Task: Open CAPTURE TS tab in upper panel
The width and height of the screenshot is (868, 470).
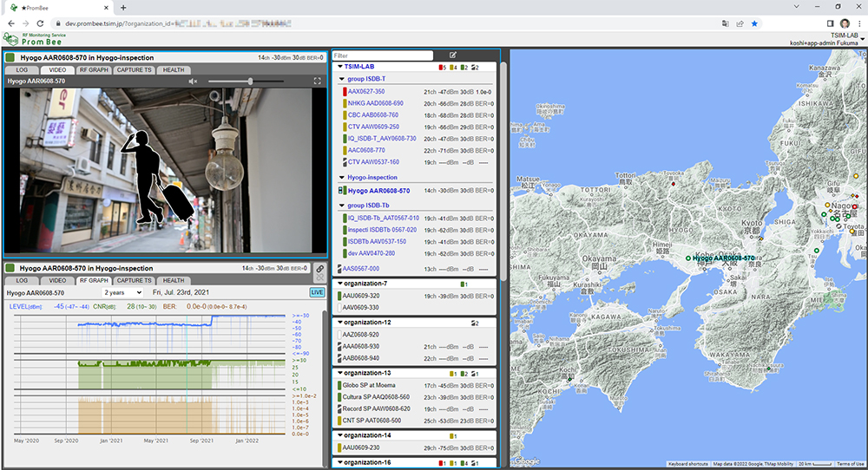Action: [x=134, y=70]
